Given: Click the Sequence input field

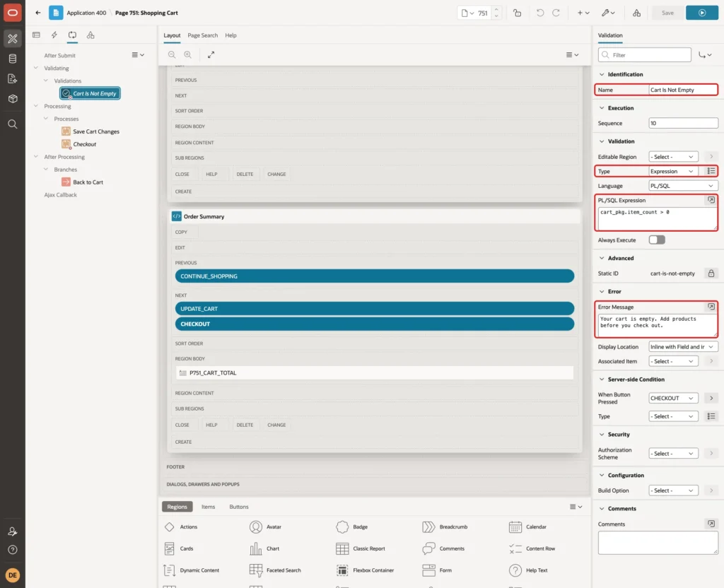Looking at the screenshot, I should [684, 123].
